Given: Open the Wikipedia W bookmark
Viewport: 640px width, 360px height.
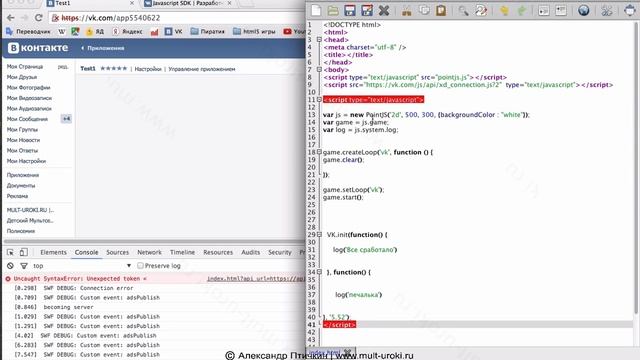Looking at the screenshot, I should click(x=62, y=31).
